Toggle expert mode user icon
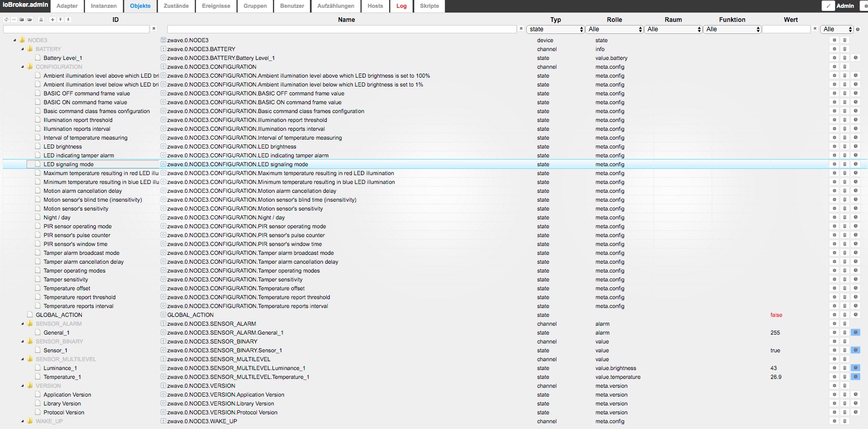868x430 pixels. [x=41, y=19]
